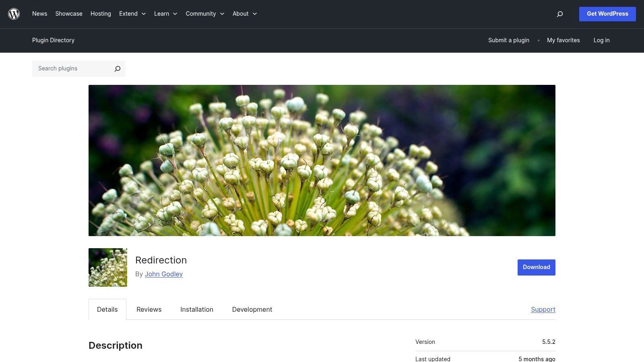
Task: Submit plugin search with magnifier icon
Action: point(117,69)
